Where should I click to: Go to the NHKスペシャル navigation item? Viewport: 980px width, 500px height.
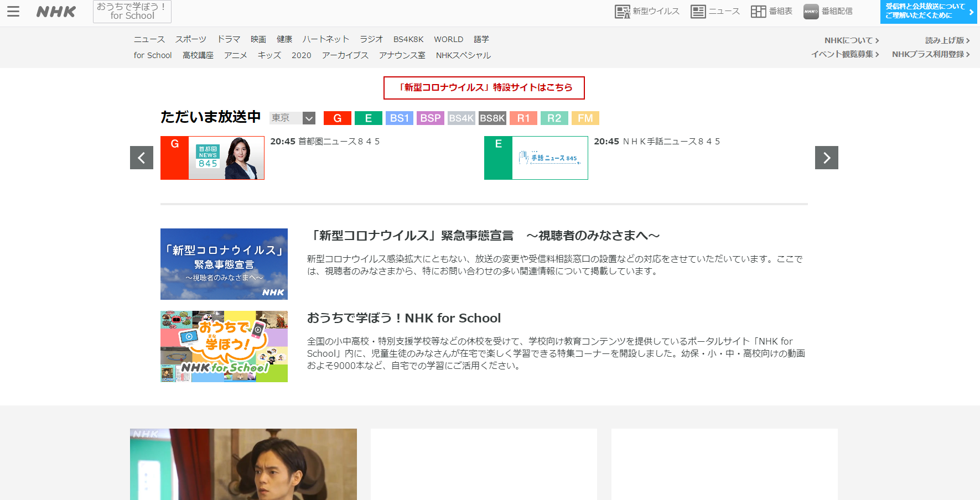click(464, 55)
